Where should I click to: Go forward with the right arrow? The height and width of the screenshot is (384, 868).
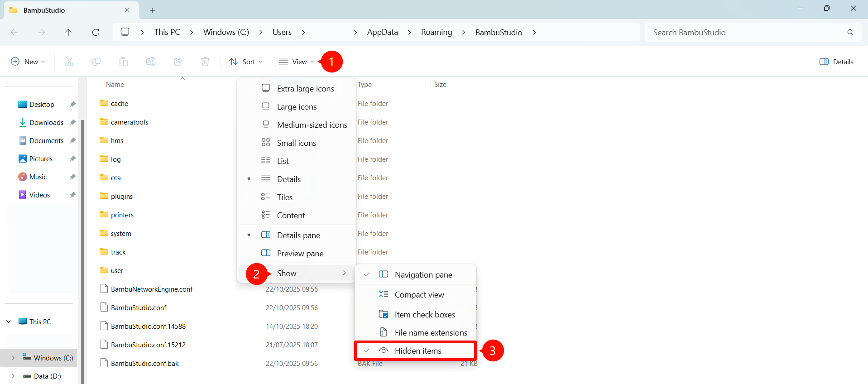(41, 32)
